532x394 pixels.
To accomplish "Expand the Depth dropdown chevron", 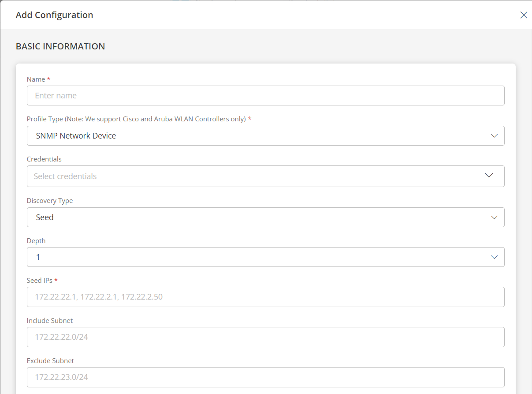I will (x=494, y=257).
